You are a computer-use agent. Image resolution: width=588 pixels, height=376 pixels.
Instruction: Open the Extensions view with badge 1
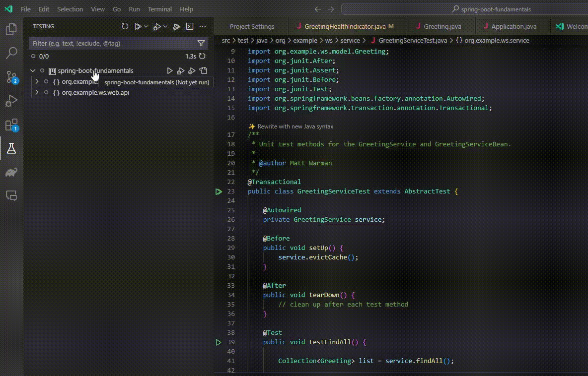pyautogui.click(x=11, y=124)
